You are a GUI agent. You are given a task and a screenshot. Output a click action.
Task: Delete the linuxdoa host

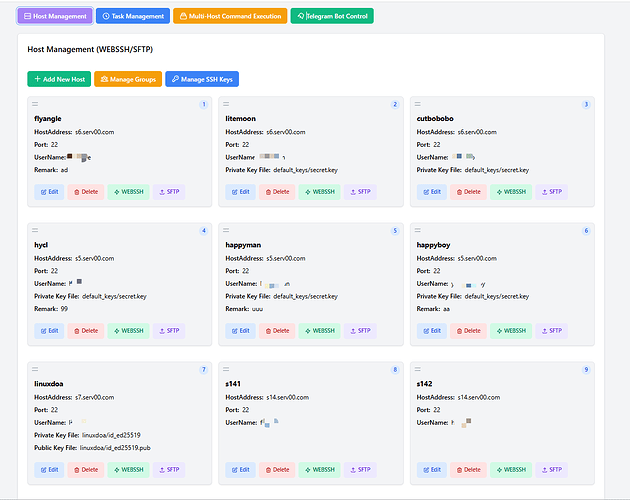[x=86, y=470]
